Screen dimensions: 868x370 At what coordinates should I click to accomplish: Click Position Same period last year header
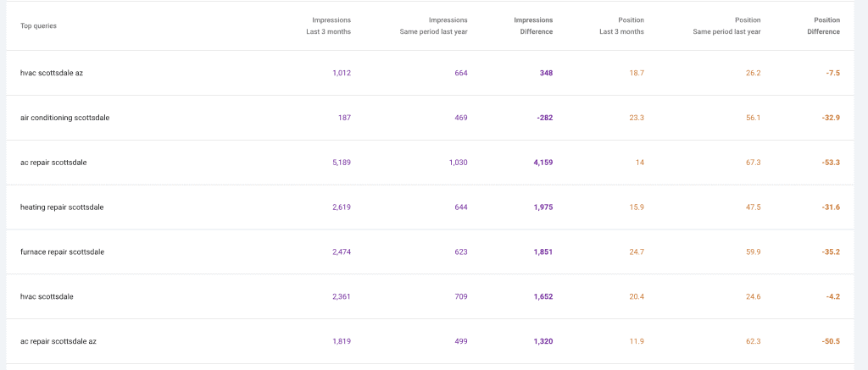pyautogui.click(x=726, y=26)
